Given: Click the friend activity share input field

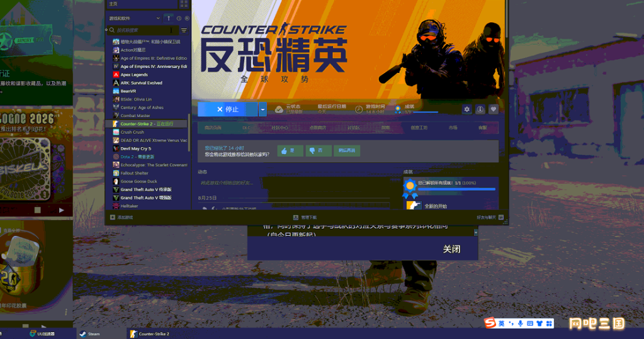Looking at the screenshot, I should pyautogui.click(x=293, y=183).
